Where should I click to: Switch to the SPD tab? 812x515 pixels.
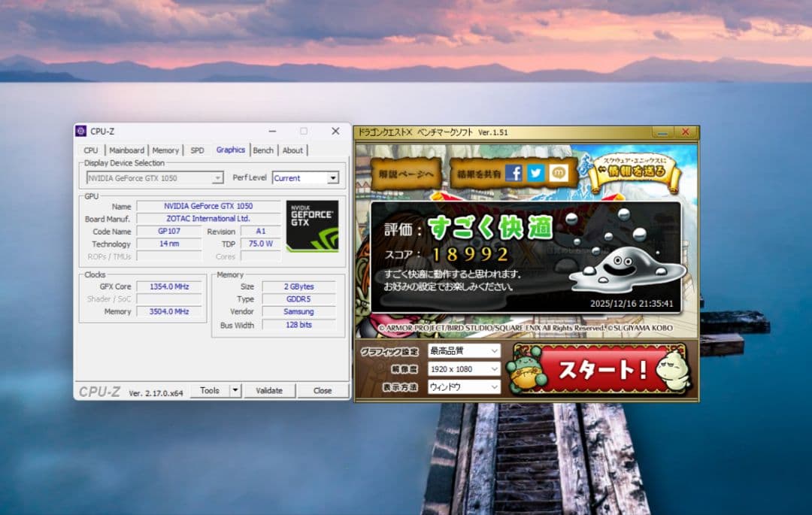click(x=197, y=150)
